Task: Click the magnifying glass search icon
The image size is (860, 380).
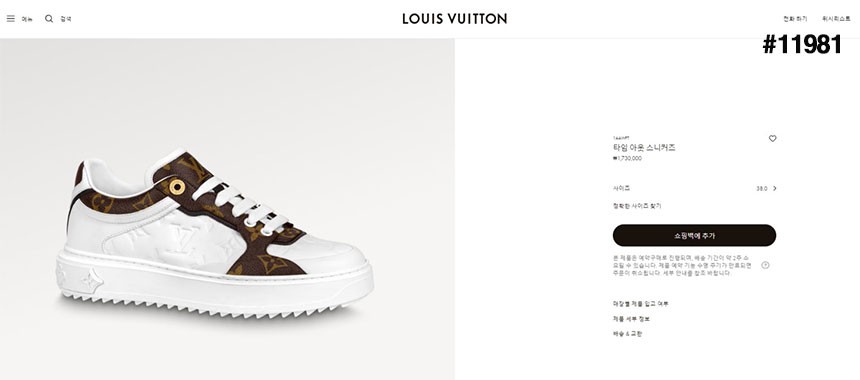Action: pyautogui.click(x=49, y=19)
